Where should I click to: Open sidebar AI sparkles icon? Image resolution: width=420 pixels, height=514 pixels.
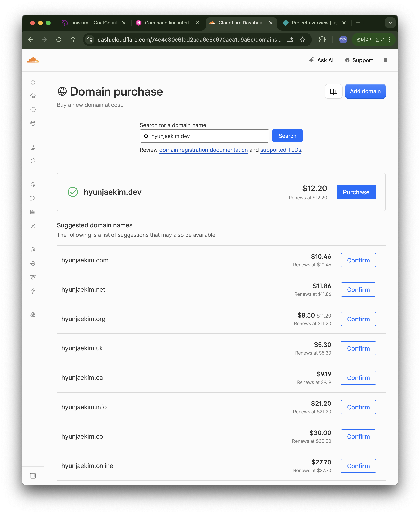point(33,198)
